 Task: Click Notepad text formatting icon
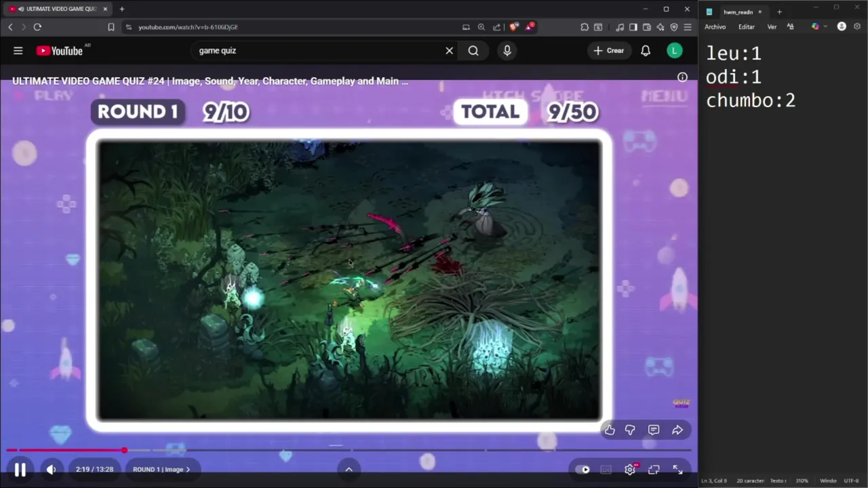[790, 27]
